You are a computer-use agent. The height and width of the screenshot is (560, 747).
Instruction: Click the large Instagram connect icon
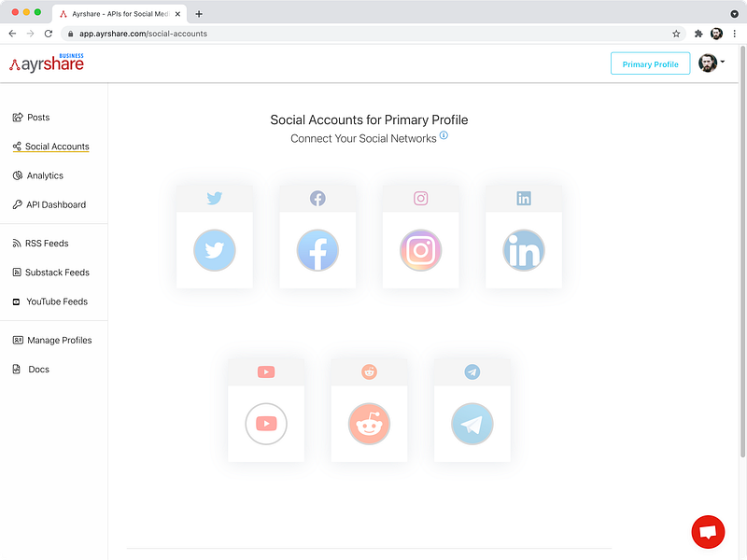421,250
